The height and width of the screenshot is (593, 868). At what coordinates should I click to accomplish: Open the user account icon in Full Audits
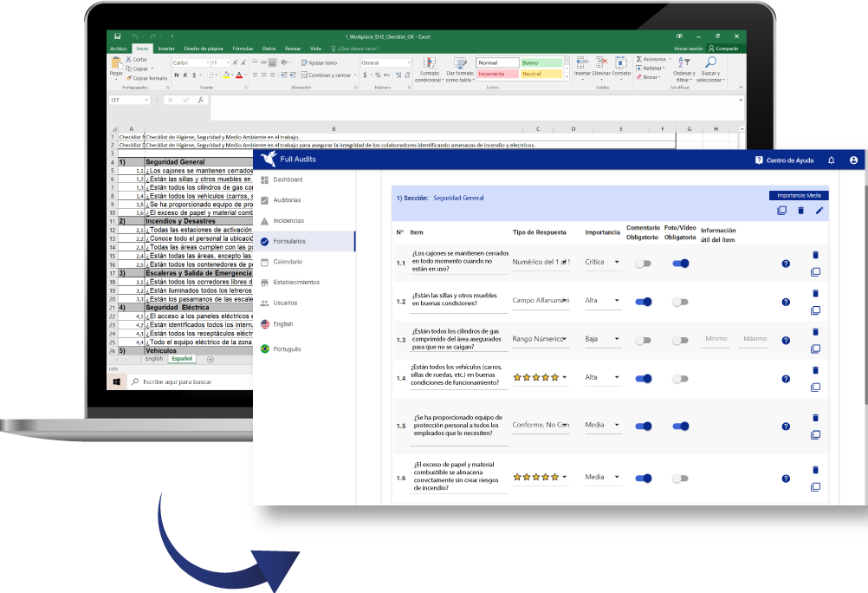point(853,160)
